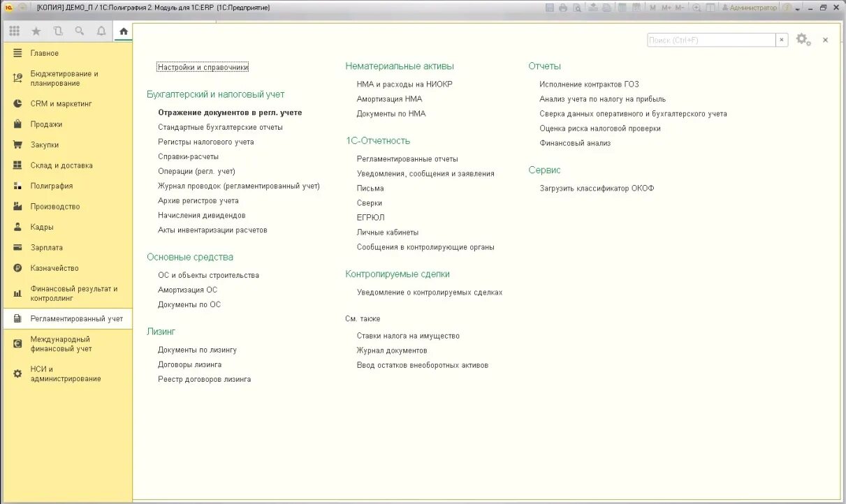Screen dimensions: 846x504
Task: Open Стандартные бухгалтерские отчеты
Action: (x=220, y=127)
